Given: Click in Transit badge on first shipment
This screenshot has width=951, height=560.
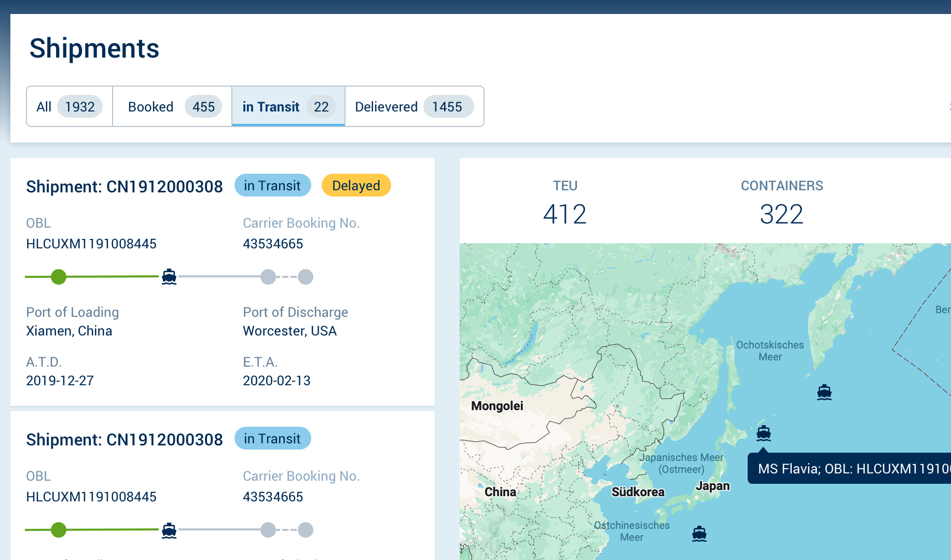Looking at the screenshot, I should [x=272, y=186].
